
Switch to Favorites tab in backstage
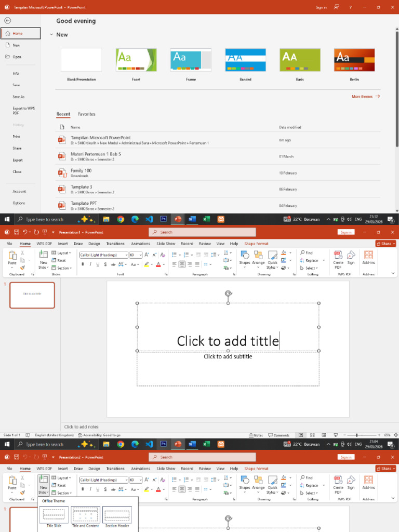pyautogui.click(x=87, y=114)
